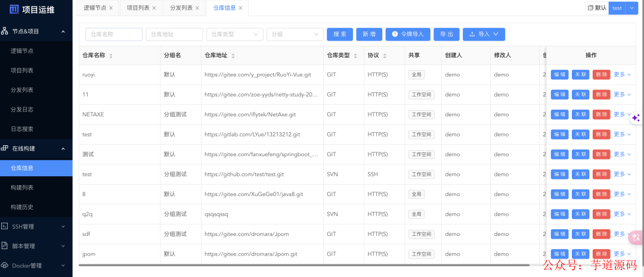Image resolution: width=644 pixels, height=277 pixels.
Task: Click the floating sparkle assistant icon
Action: point(636,118)
